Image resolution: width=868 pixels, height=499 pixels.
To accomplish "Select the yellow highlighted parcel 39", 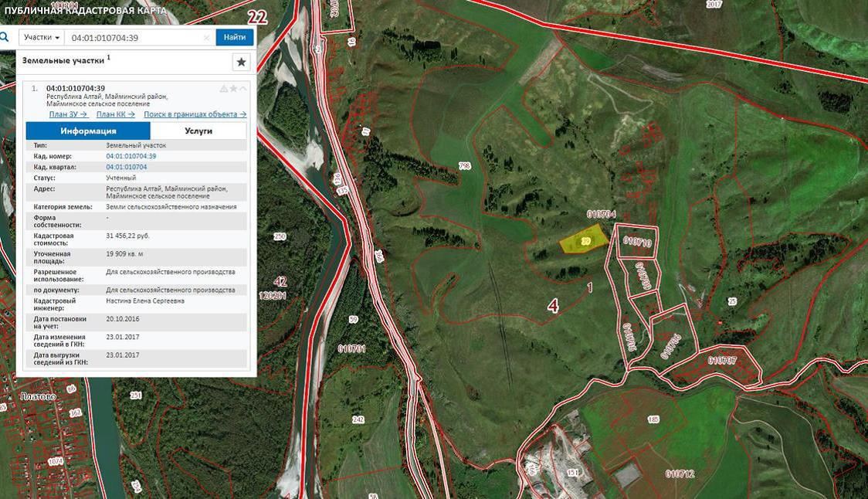I will coord(584,240).
